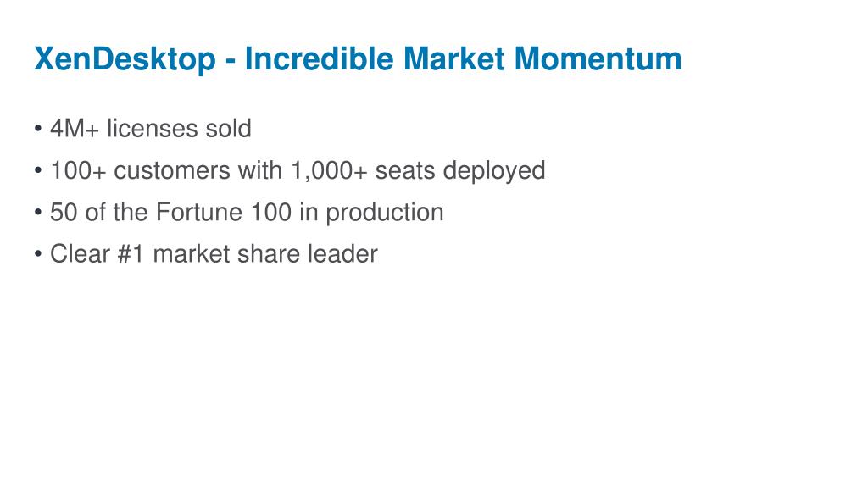Viewport: 868px width, 488px height.
Task: Click bullet marker before "Clear #1 market"
Action: [37, 254]
